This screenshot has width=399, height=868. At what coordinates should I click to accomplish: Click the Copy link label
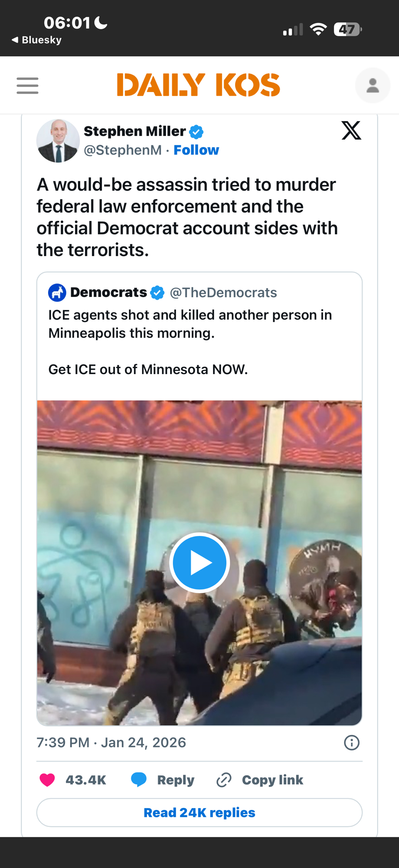(x=272, y=780)
